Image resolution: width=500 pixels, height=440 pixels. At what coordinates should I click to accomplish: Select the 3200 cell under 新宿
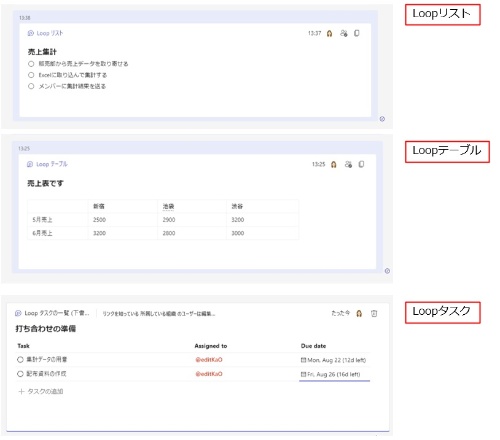point(123,233)
